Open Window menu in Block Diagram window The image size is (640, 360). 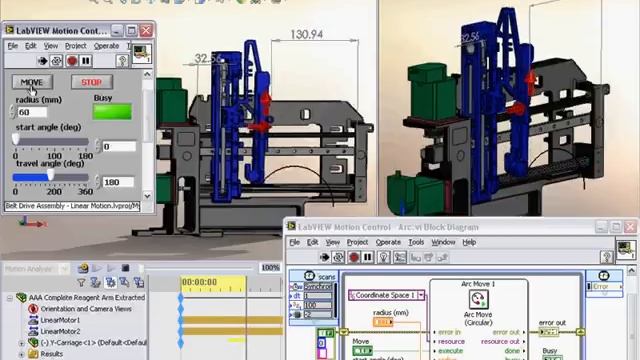click(443, 242)
